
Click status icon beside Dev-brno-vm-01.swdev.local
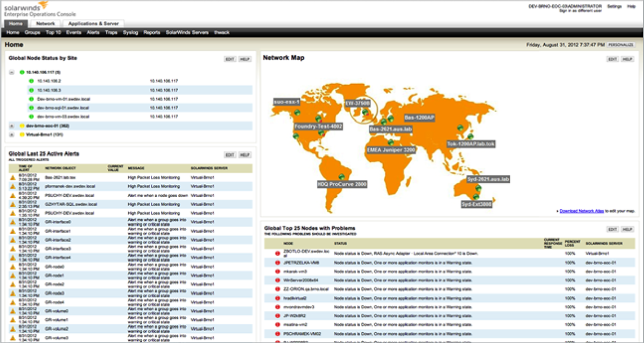31,99
